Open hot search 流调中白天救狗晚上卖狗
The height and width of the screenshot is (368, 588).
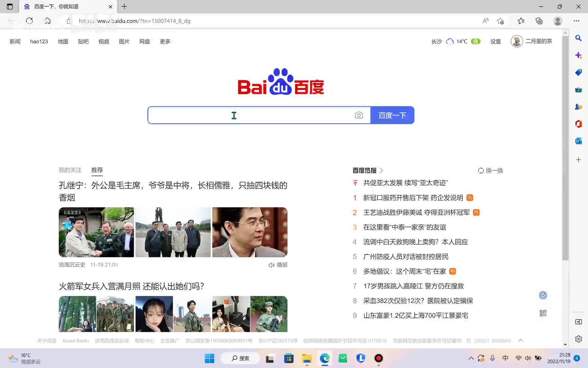(415, 242)
